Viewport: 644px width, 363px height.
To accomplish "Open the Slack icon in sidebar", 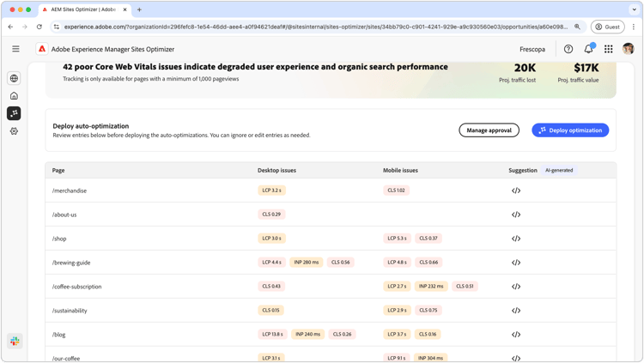I will [x=15, y=341].
